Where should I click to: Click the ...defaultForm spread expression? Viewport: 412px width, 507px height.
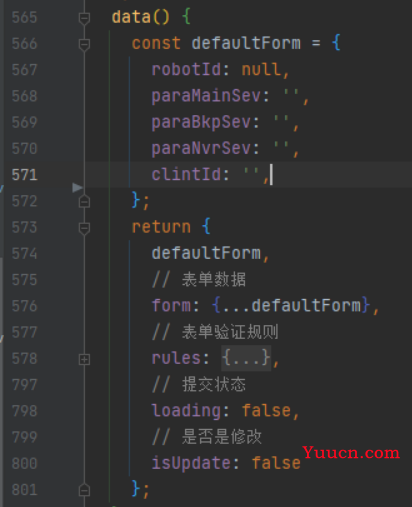click(291, 305)
